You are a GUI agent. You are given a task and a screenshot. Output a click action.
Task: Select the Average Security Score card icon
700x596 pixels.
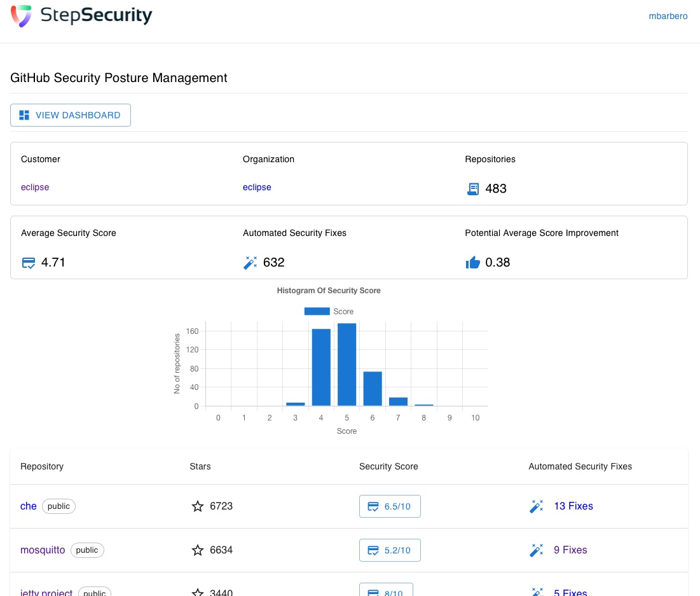tap(28, 263)
